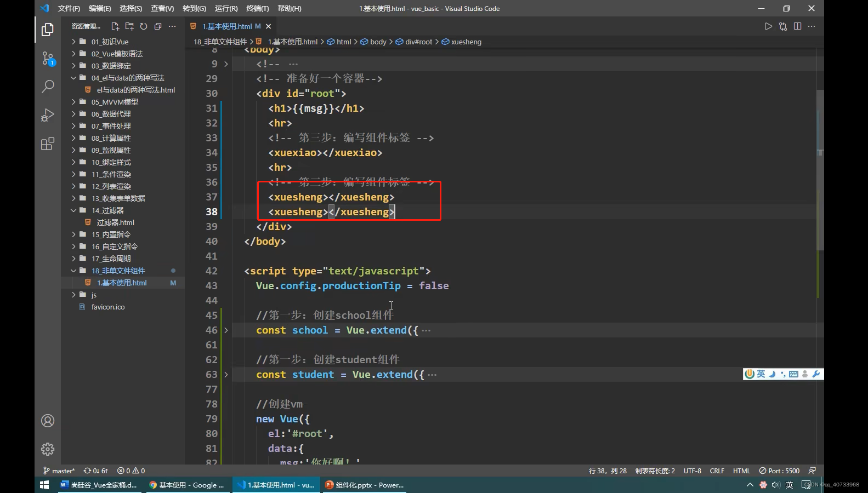Open the 运行(R) menu
Image resolution: width=868 pixels, height=493 pixels.
point(226,8)
